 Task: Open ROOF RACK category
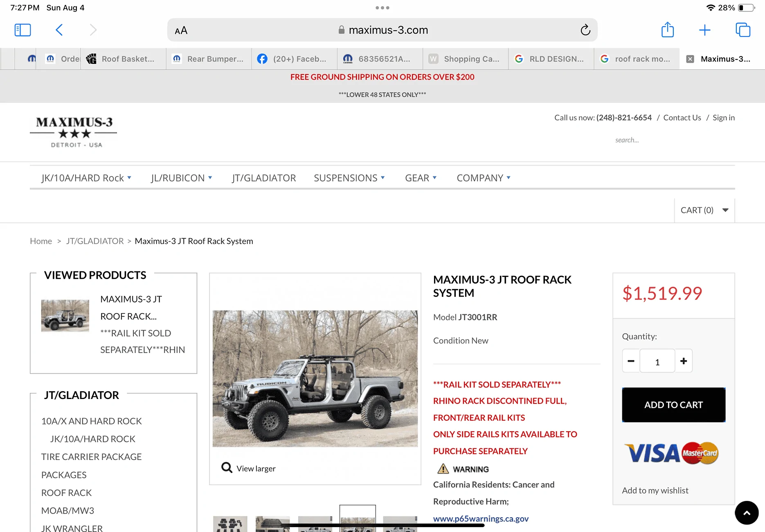click(66, 493)
